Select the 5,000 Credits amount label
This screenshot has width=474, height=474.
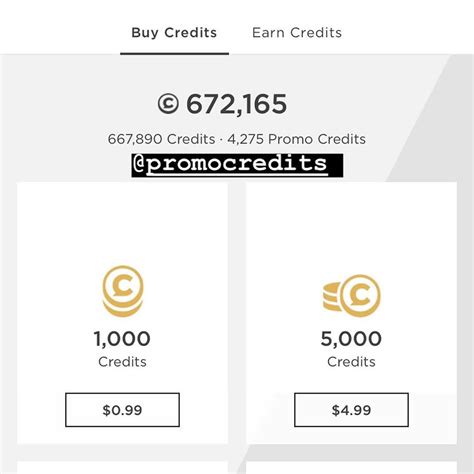coord(351,339)
